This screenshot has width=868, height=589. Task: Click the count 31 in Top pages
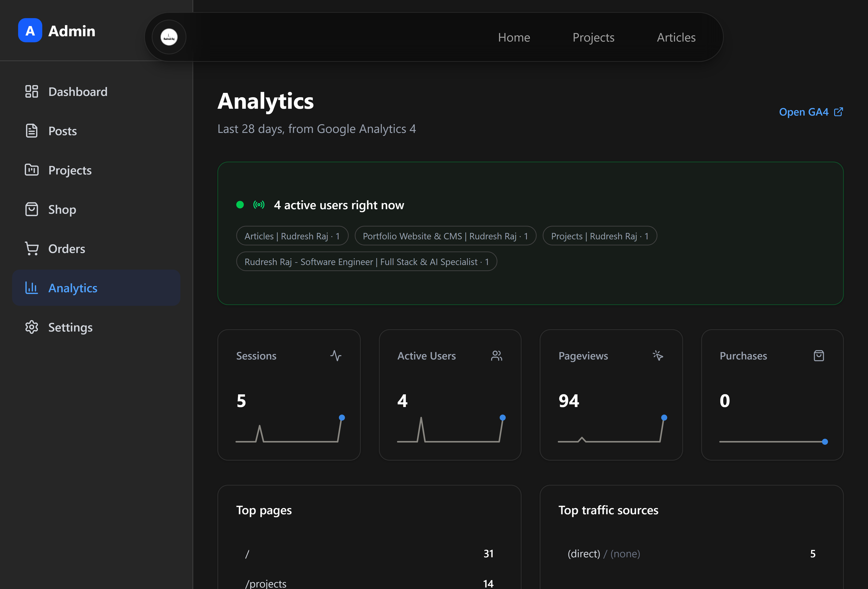[x=488, y=554]
